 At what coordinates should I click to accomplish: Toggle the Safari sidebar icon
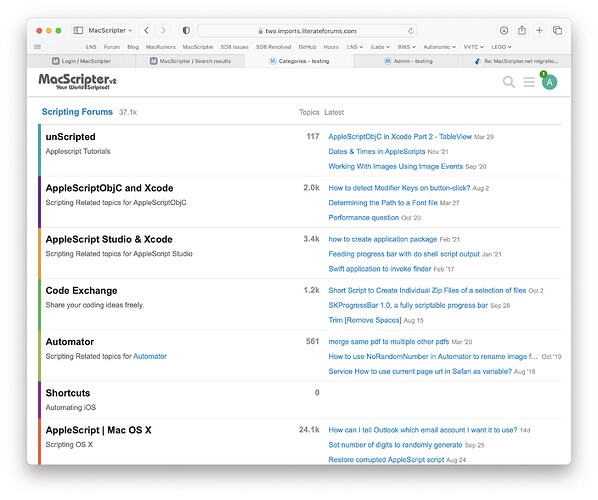[x=78, y=31]
